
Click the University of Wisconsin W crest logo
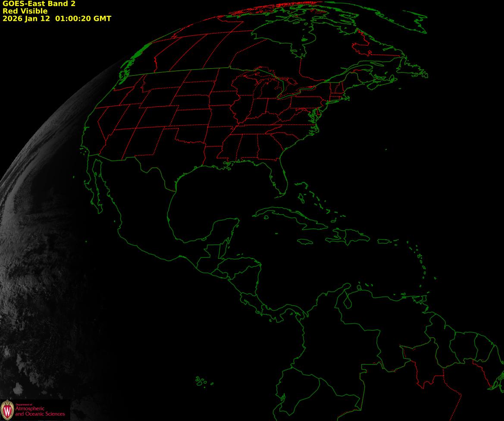[7, 410]
